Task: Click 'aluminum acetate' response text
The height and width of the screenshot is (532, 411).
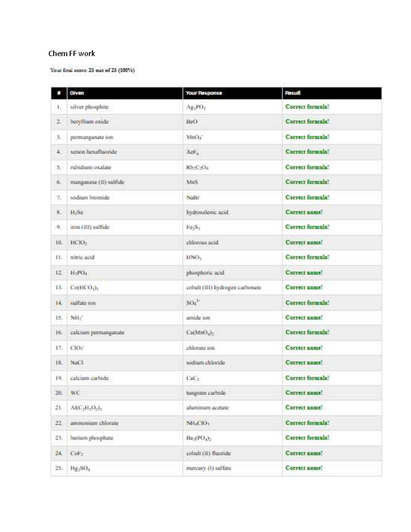Action: click(207, 408)
